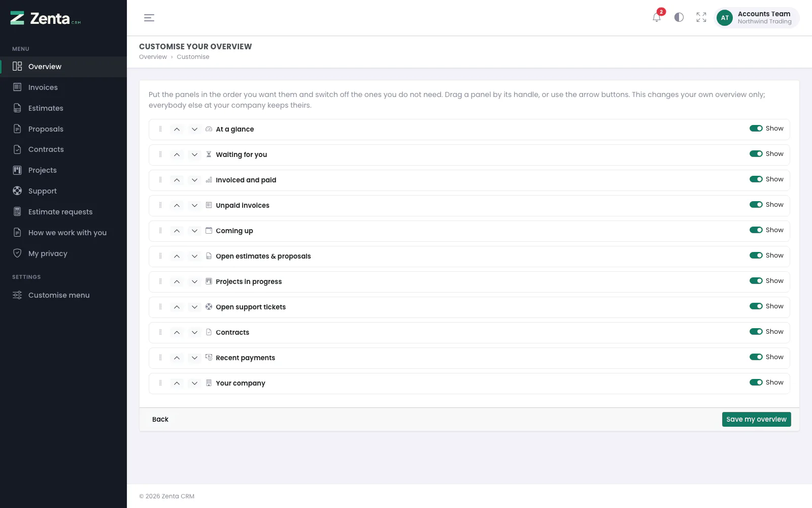Image resolution: width=812 pixels, height=508 pixels.
Task: Enter fullscreen with the expand icon
Action: [701, 17]
